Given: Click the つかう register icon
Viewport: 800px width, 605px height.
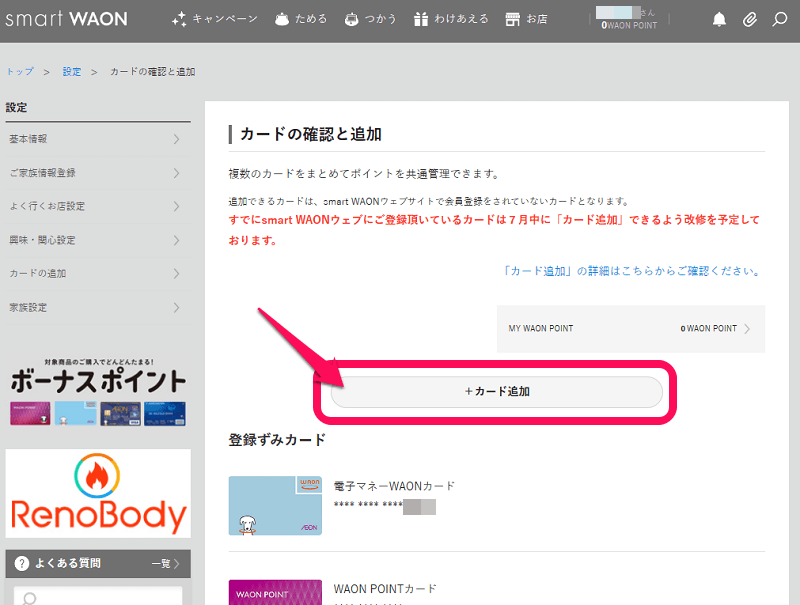Looking at the screenshot, I should (352, 19).
